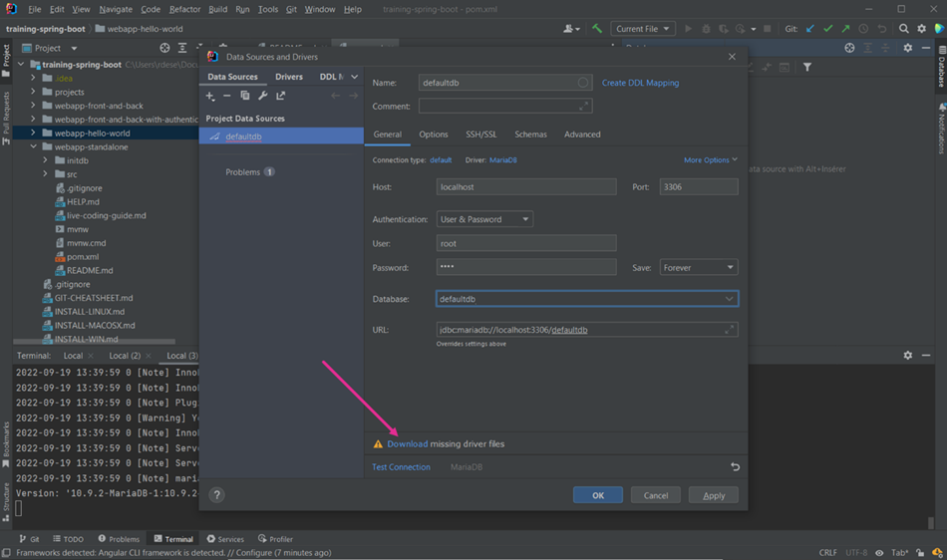Switch to the Options tab

point(434,134)
